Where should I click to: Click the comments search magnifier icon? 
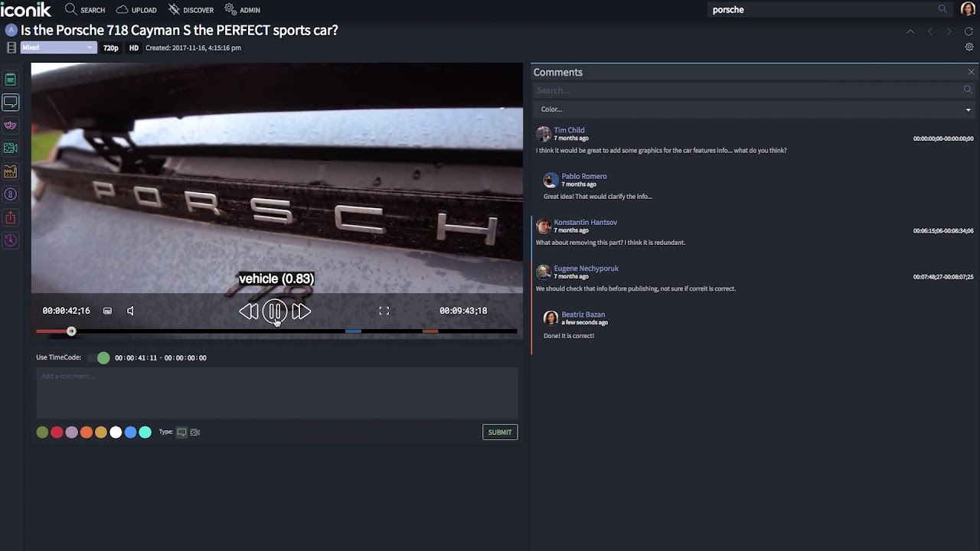pyautogui.click(x=969, y=90)
